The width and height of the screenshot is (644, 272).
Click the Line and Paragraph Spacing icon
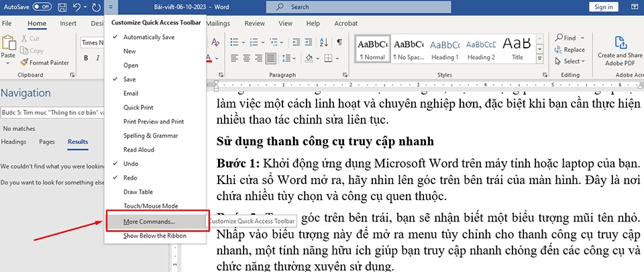tap(286, 58)
